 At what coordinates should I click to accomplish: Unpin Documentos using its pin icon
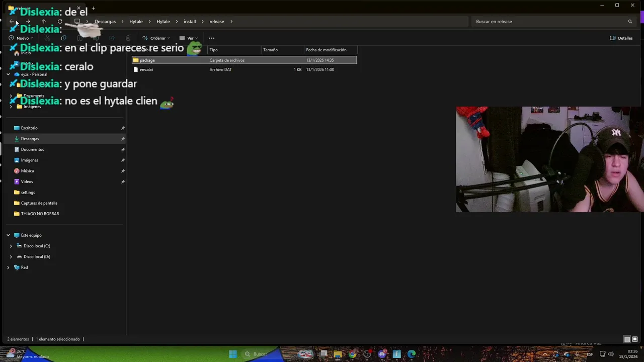123,150
